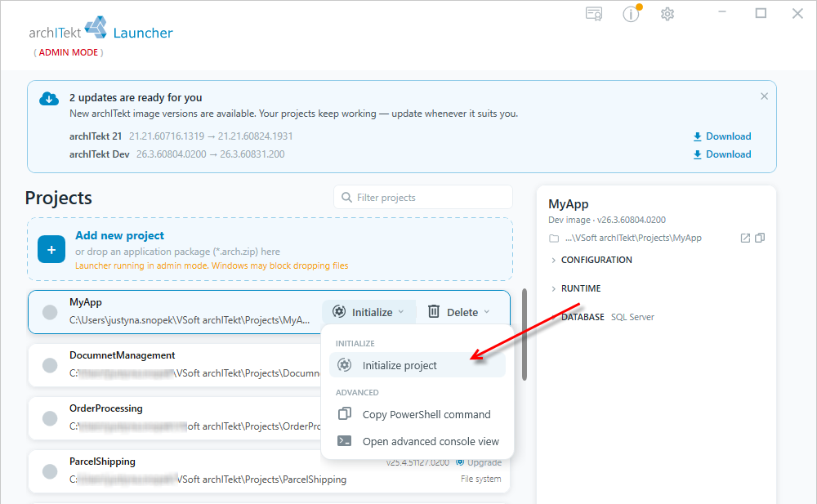
Task: Click the archITekt logo icon
Action: point(96,27)
